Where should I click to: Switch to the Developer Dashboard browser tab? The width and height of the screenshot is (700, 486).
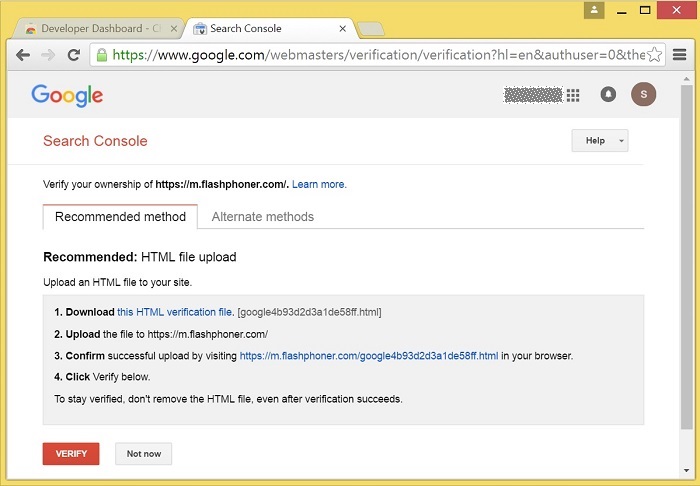95,28
